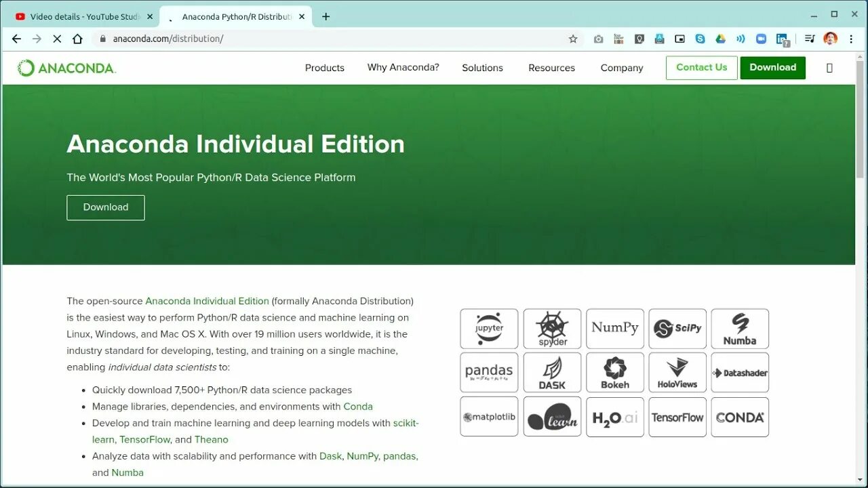Open the Solutions navigation menu
The width and height of the screenshot is (868, 488).
click(x=482, y=68)
